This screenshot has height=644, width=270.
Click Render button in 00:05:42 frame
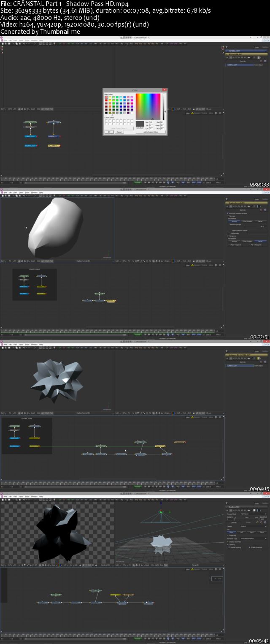138,639
